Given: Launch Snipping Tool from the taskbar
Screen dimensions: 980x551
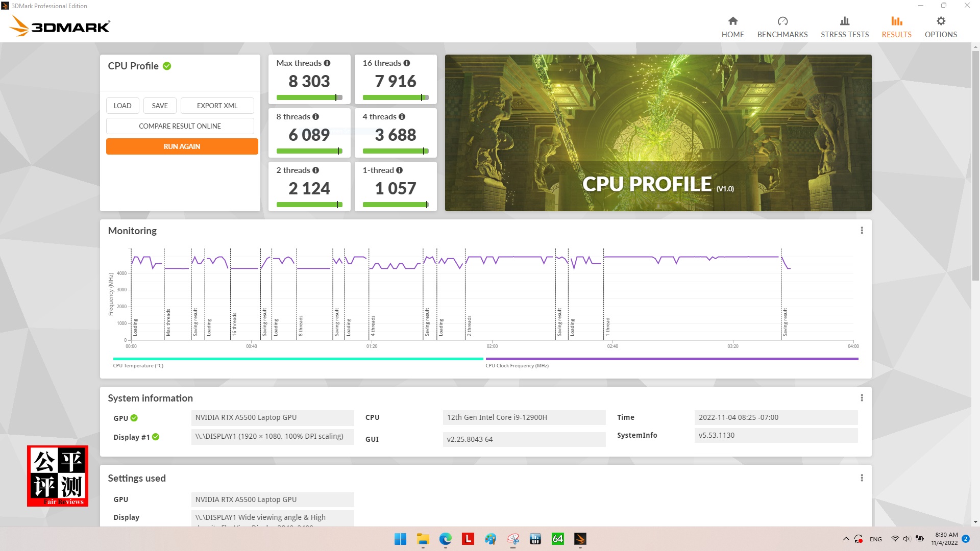Looking at the screenshot, I should 512,539.
